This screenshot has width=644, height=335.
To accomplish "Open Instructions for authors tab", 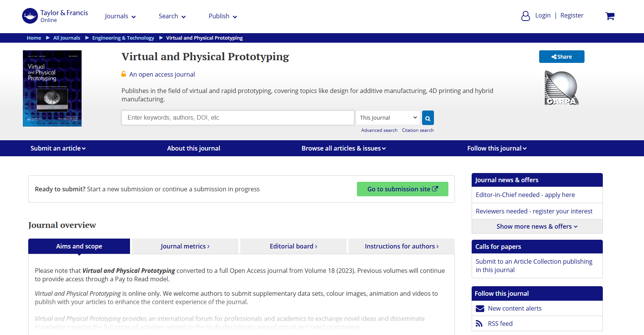I will (401, 246).
